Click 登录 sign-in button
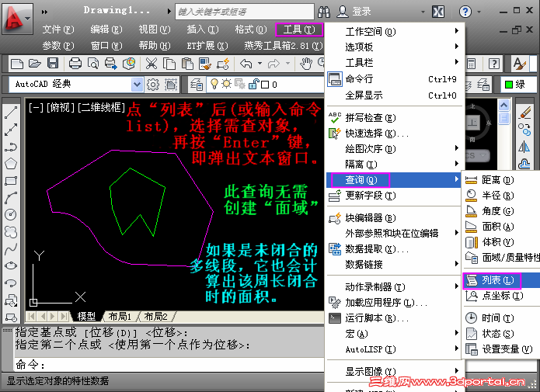The width and height of the screenshot is (540, 392). (x=354, y=12)
